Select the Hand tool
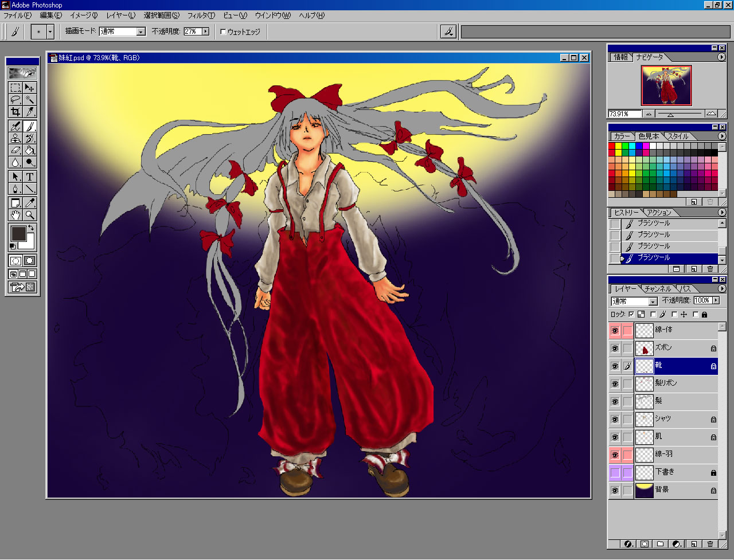Image resolution: width=734 pixels, height=560 pixels. (x=15, y=216)
